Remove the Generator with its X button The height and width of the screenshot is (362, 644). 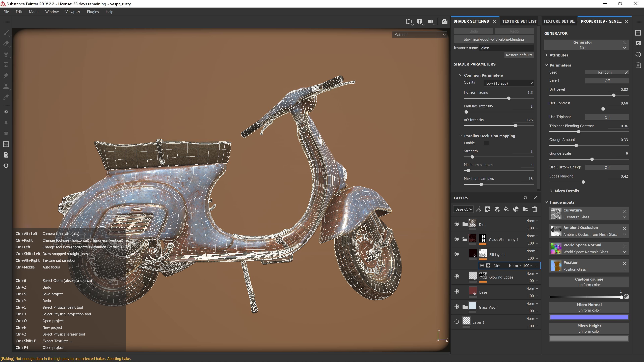pos(625,43)
